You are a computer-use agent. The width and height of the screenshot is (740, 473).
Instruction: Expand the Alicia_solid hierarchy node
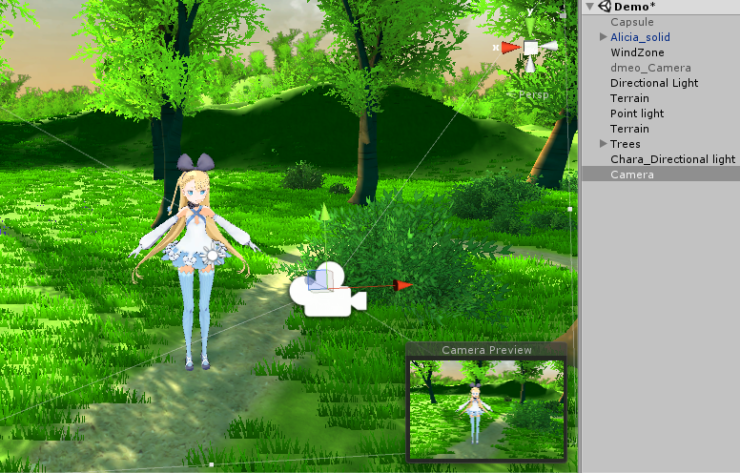(x=603, y=37)
